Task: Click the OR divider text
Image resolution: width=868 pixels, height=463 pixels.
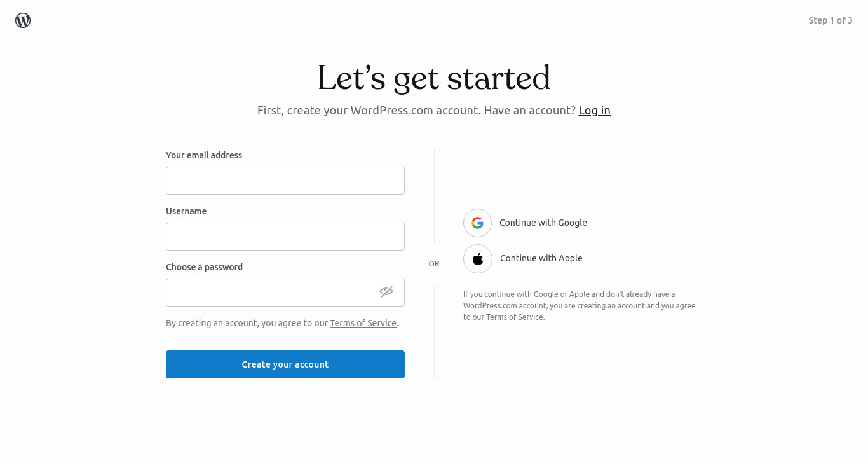Action: click(x=434, y=264)
